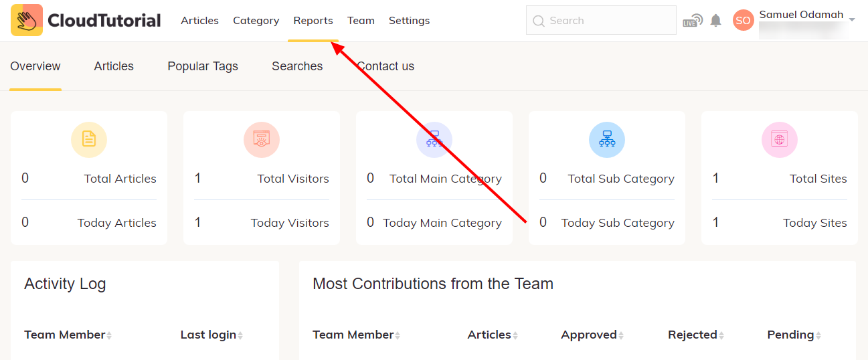Click the Total Visitors eye icon
The image size is (868, 360).
coord(262,139)
